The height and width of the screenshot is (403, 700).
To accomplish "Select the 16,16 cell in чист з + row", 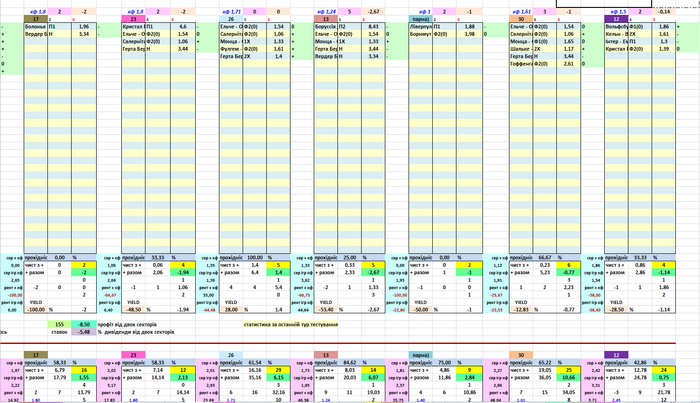I will (255, 370).
